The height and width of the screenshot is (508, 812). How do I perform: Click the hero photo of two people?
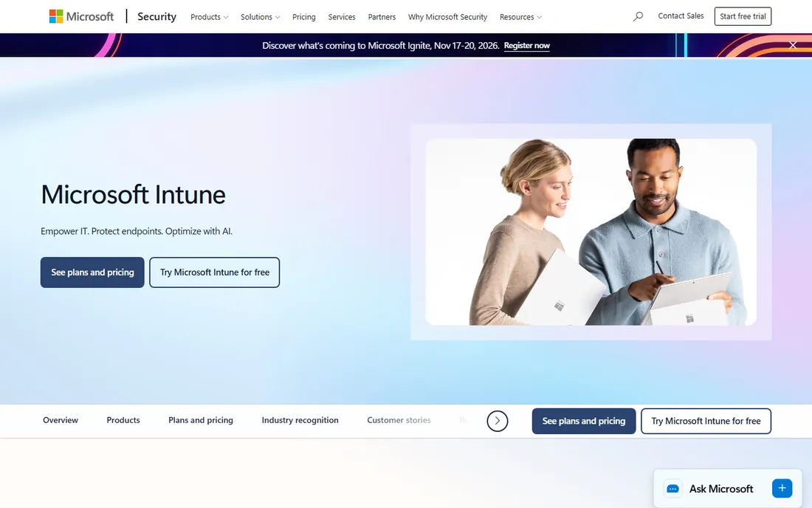click(x=591, y=232)
